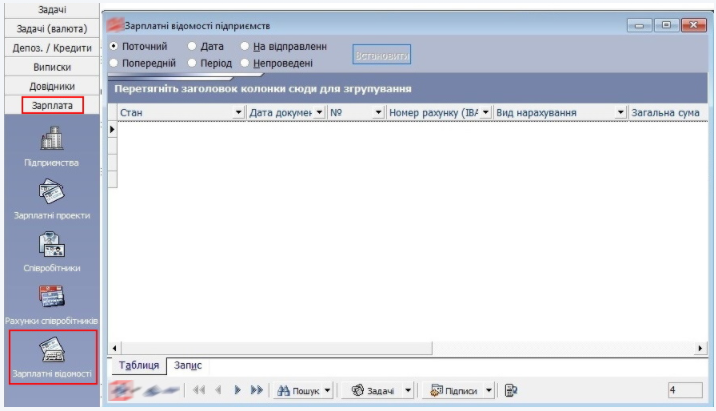The width and height of the screenshot is (716, 411).
Task: Go to the next record arrow
Action: [237, 390]
